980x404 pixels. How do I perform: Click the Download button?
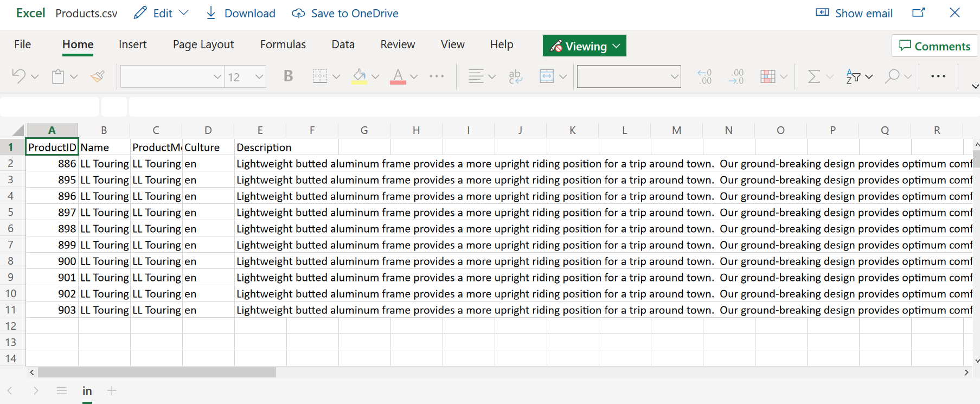tap(241, 14)
